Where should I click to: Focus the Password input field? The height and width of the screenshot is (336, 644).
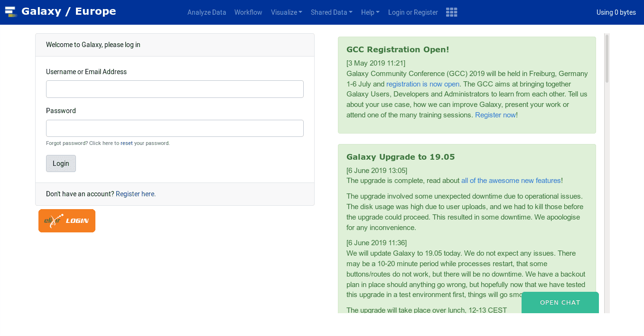tap(175, 128)
